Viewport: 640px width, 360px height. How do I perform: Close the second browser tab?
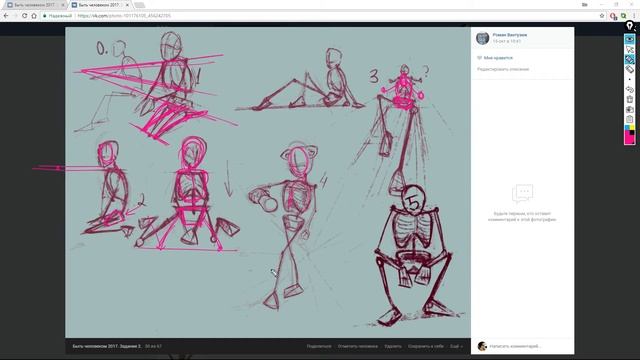pos(127,5)
